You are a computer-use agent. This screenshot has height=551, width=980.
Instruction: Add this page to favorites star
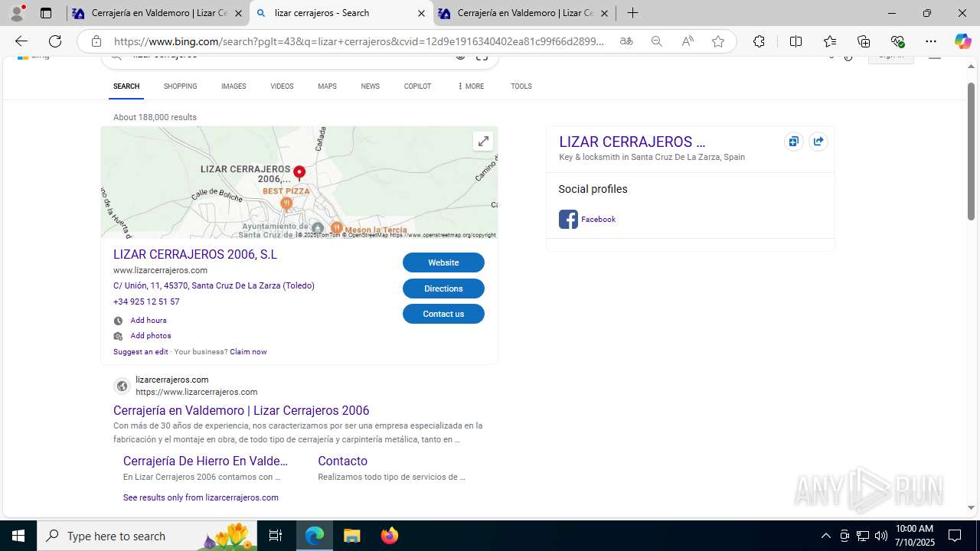(x=718, y=41)
